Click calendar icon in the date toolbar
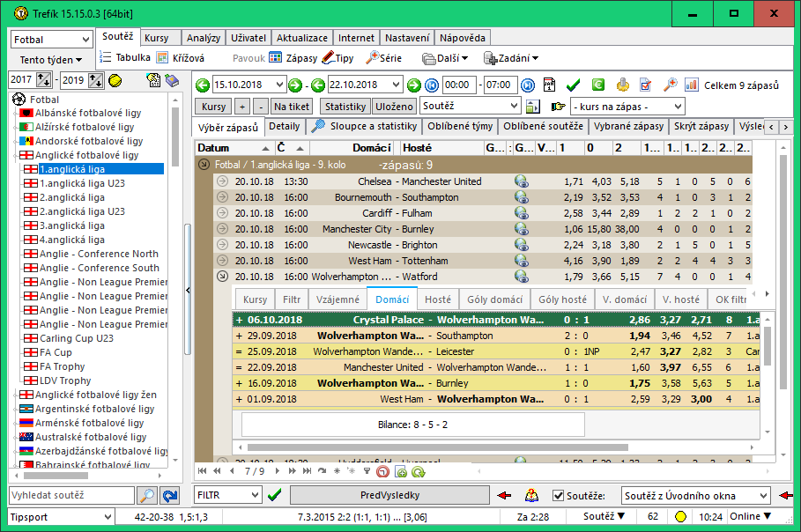 (549, 85)
